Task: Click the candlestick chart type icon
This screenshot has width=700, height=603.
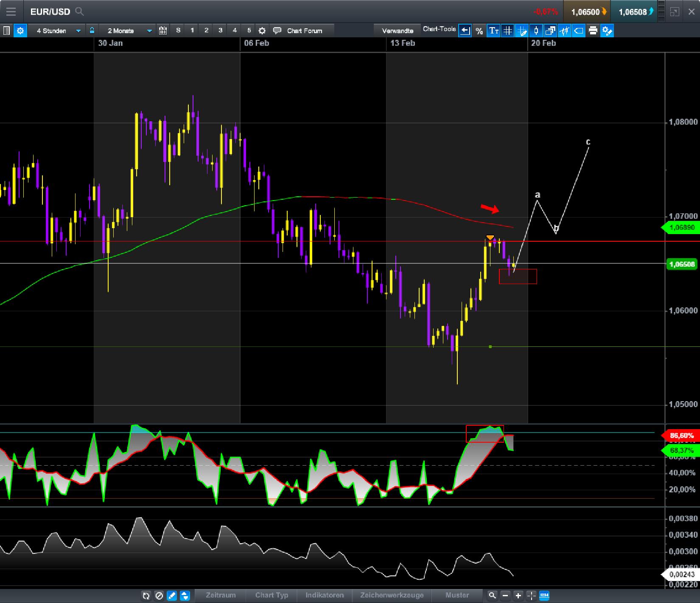Action: [x=536, y=31]
